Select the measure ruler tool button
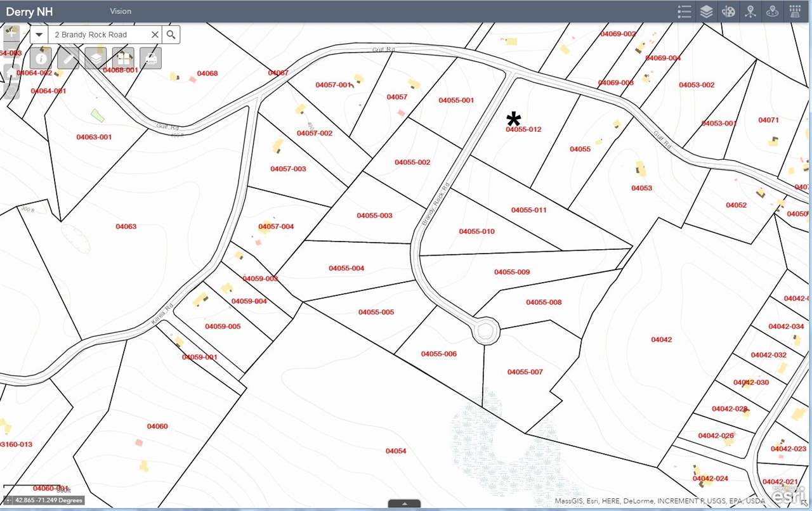The width and height of the screenshot is (812, 511). (69, 58)
